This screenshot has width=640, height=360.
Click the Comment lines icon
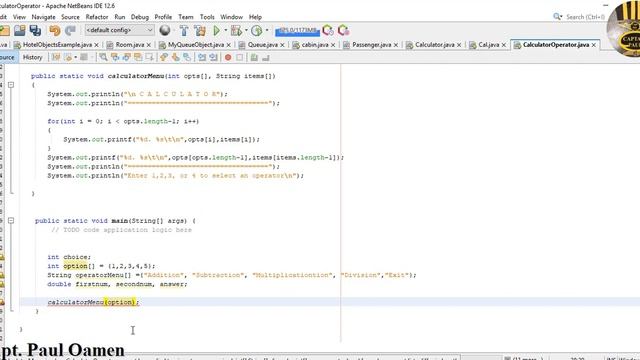click(254, 58)
